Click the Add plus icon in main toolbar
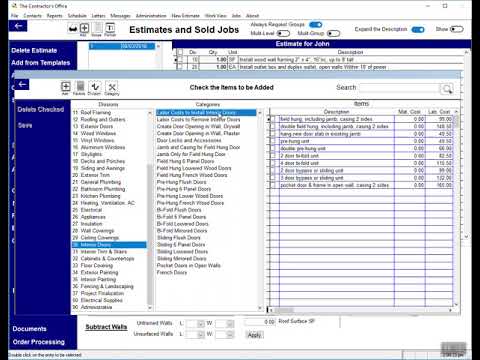This screenshot has height=360, width=480. tap(84, 28)
